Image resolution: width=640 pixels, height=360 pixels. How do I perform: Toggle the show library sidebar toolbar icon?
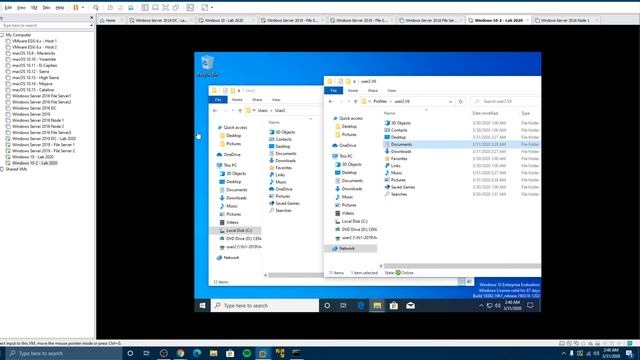coord(145,7)
